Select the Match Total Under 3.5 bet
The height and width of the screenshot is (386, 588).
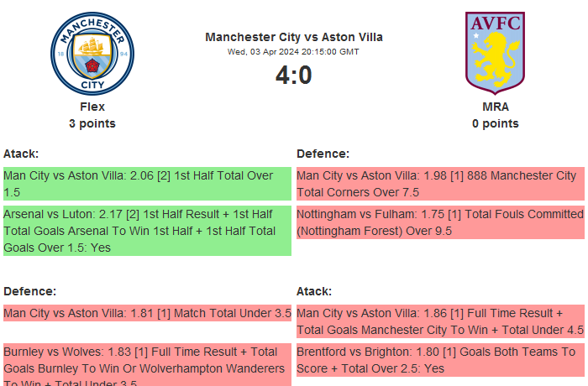point(147,314)
